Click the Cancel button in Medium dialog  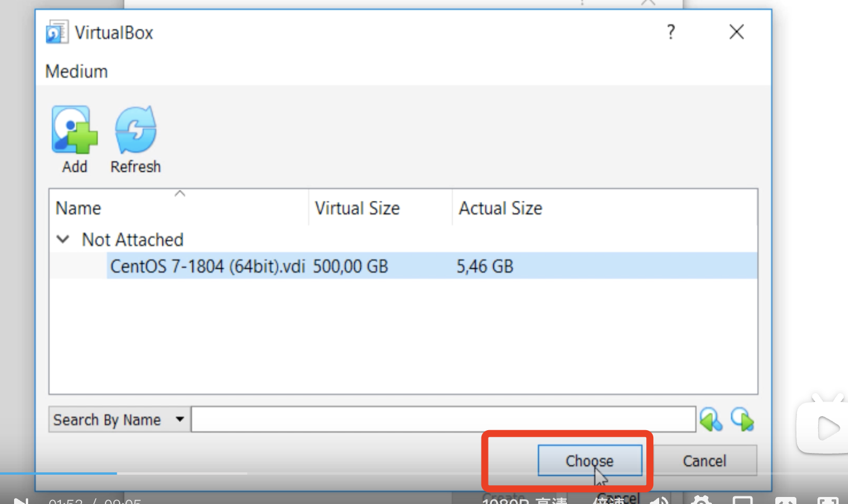704,461
